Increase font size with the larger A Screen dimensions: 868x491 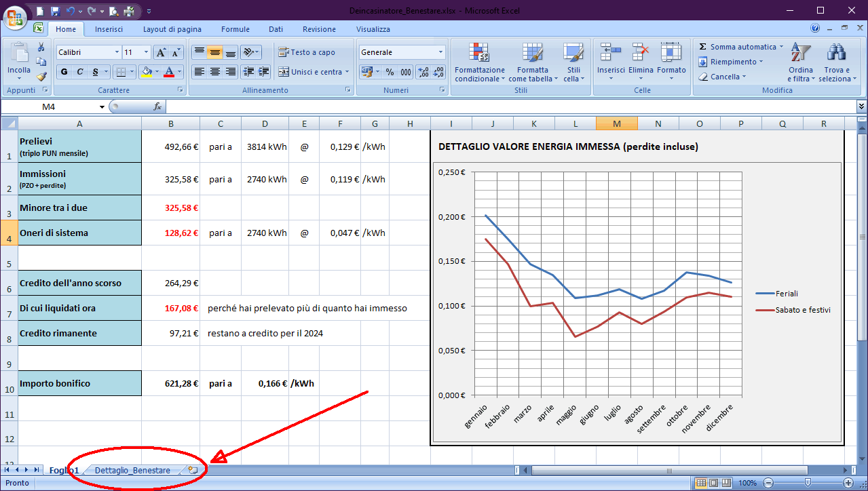[x=161, y=52]
